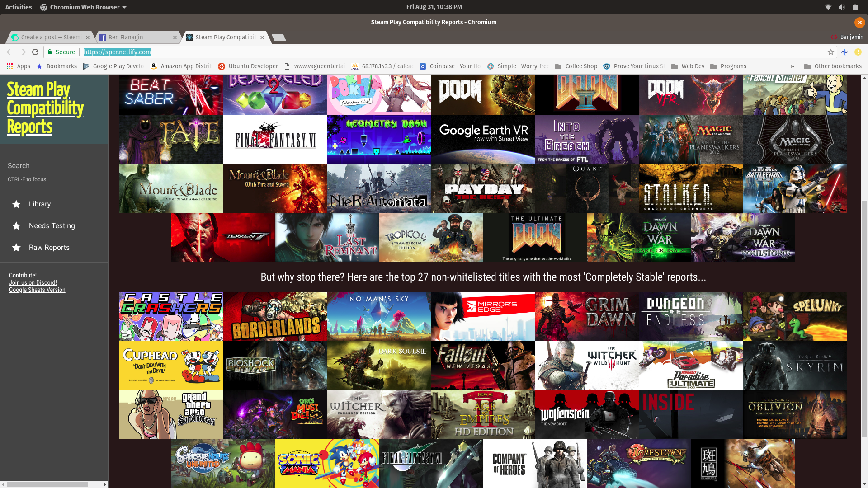Click the volume icon in the system tray

(x=841, y=7)
